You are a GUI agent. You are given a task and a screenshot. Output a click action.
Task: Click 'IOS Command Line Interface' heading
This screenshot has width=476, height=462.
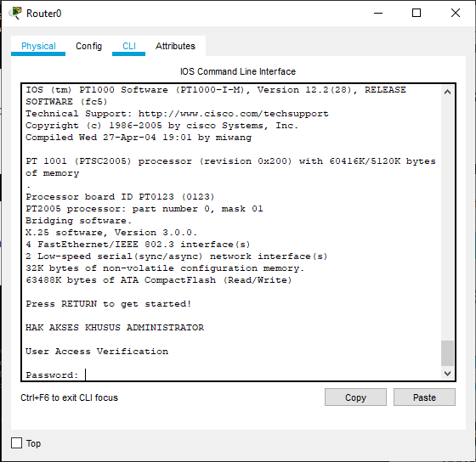[238, 71]
